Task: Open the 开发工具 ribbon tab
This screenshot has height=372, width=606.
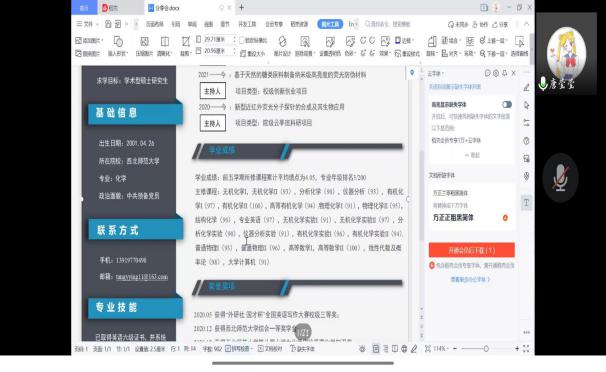Action: click(x=247, y=24)
